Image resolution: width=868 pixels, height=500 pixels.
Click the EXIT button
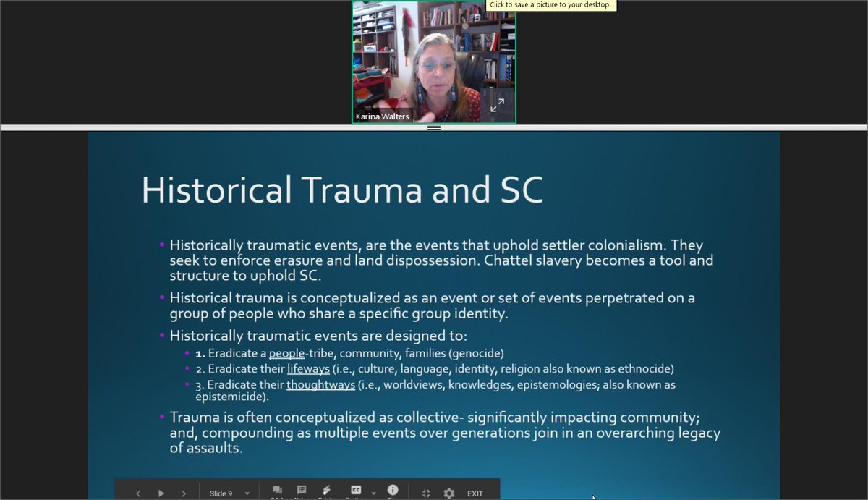[475, 493]
